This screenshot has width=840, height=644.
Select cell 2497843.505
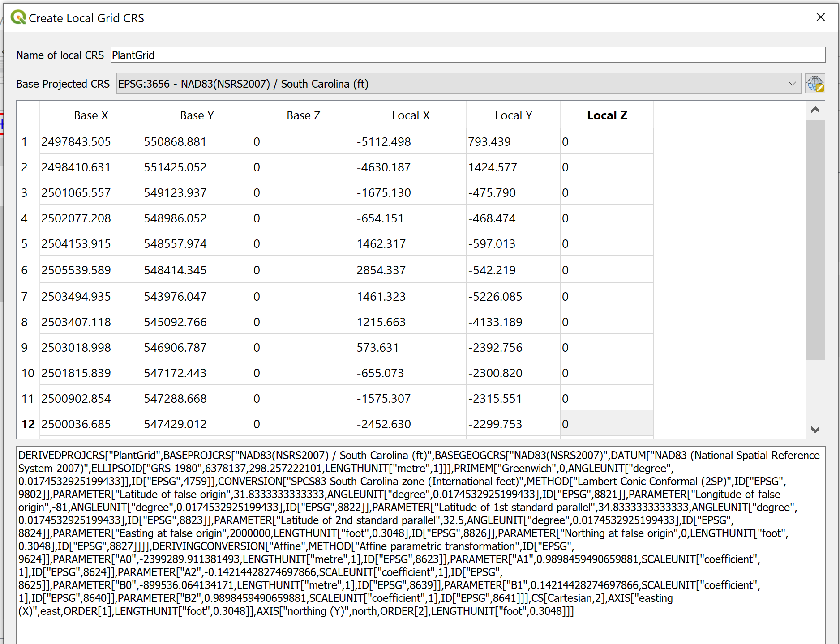pos(91,141)
